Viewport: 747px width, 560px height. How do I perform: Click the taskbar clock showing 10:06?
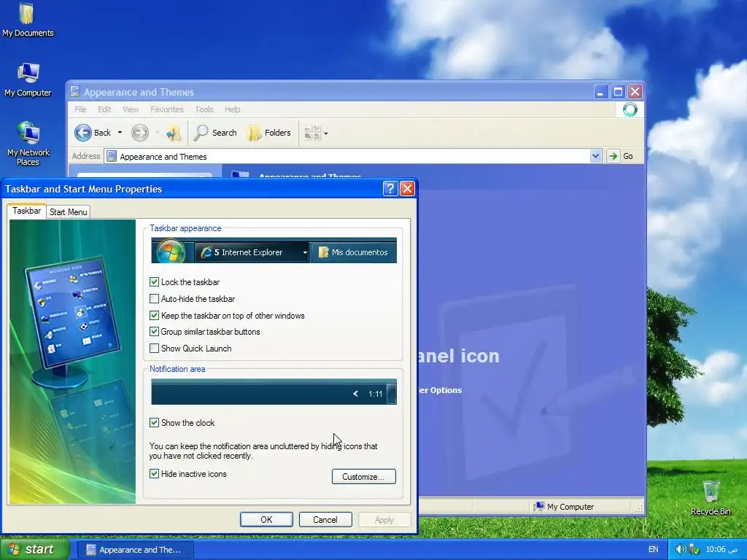(721, 549)
